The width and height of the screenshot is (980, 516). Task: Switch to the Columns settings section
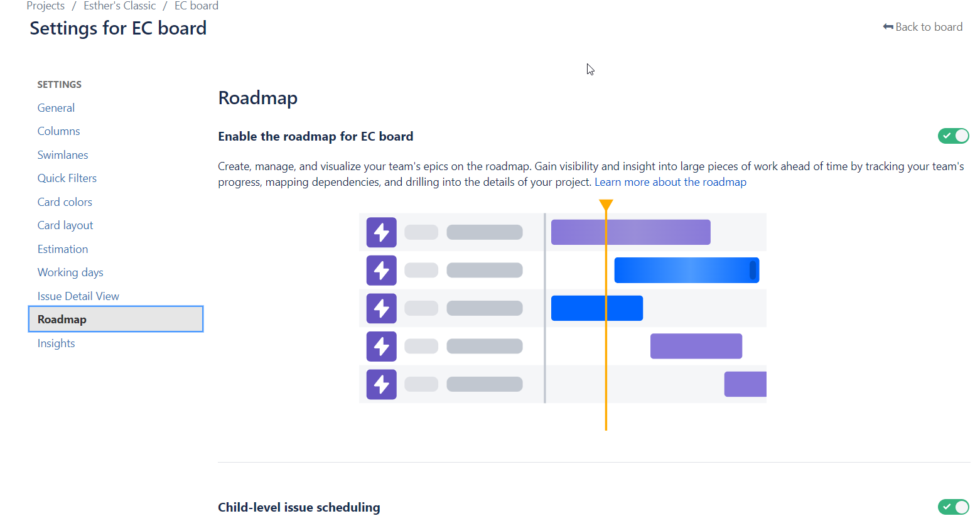click(58, 131)
